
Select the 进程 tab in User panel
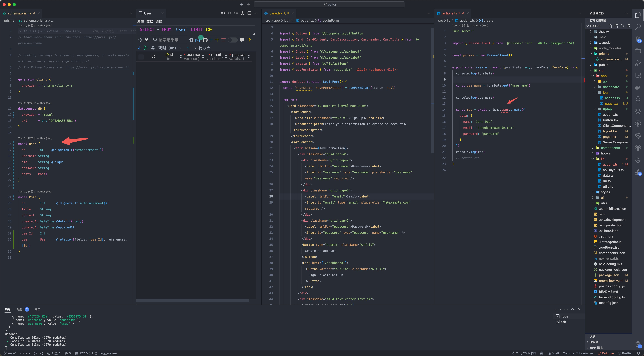click(158, 21)
